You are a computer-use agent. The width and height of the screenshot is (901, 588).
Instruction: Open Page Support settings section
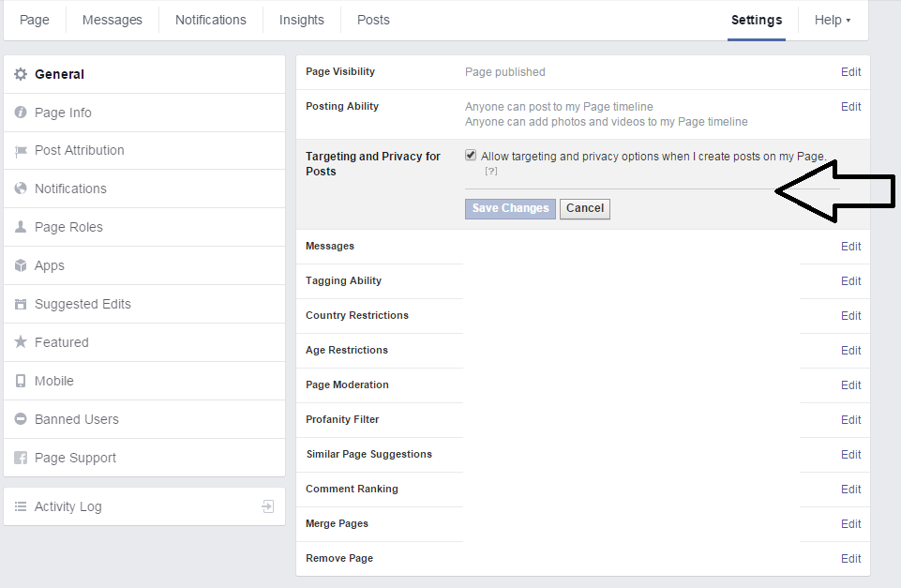point(144,458)
